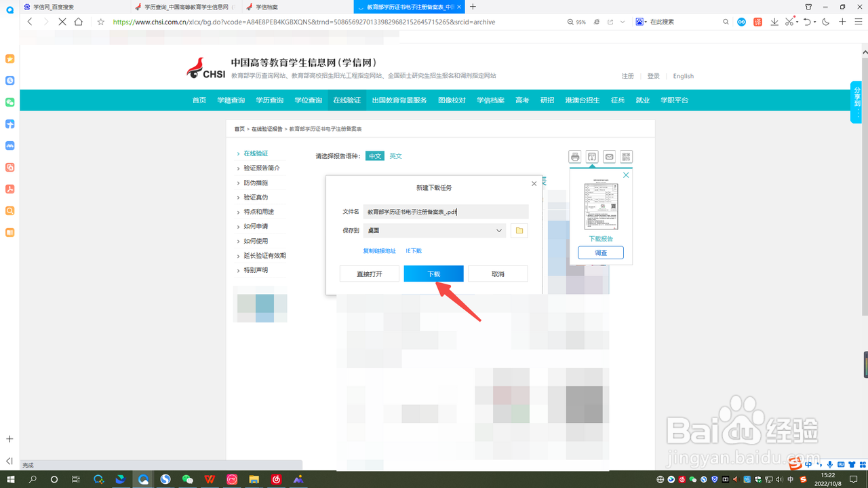Screen dimensions: 868x488
Task: Open the browser translate icon
Action: (x=757, y=22)
